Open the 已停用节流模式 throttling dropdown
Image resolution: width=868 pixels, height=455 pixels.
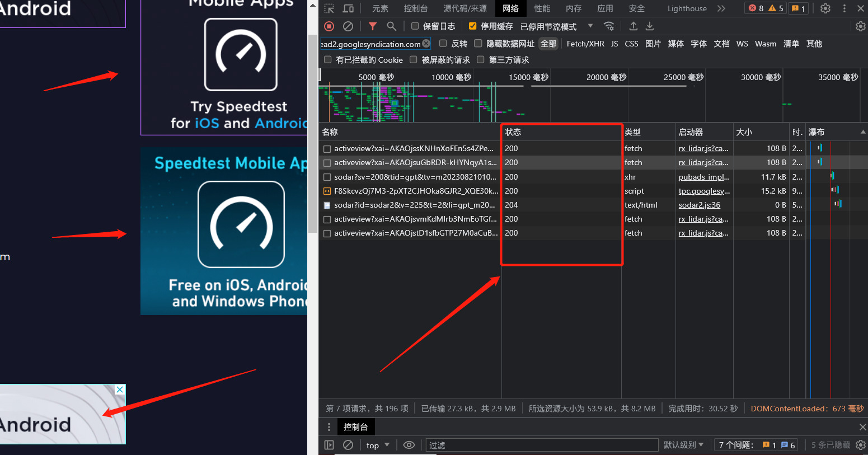tap(556, 26)
